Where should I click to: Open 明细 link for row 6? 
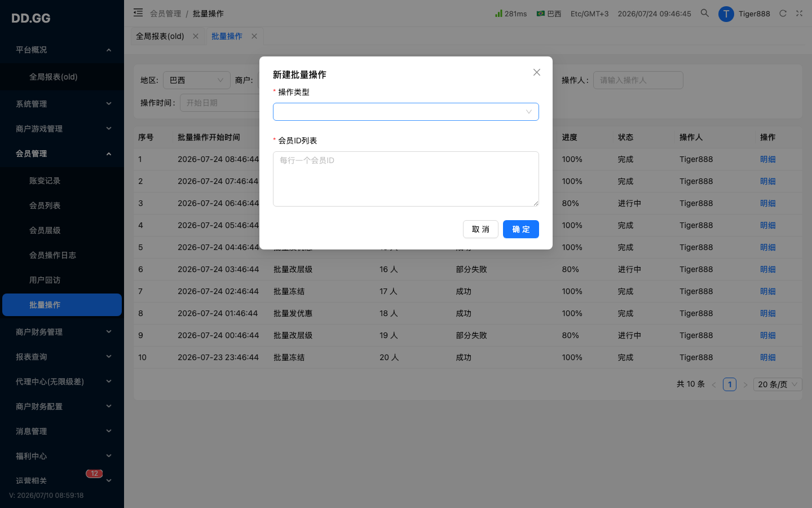point(767,269)
